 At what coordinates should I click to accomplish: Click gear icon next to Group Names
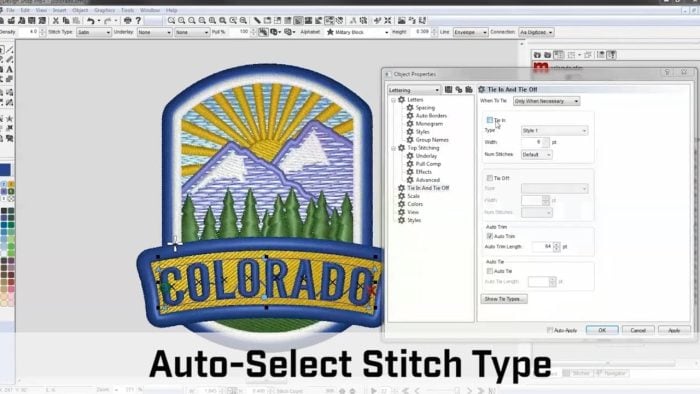coord(409,140)
